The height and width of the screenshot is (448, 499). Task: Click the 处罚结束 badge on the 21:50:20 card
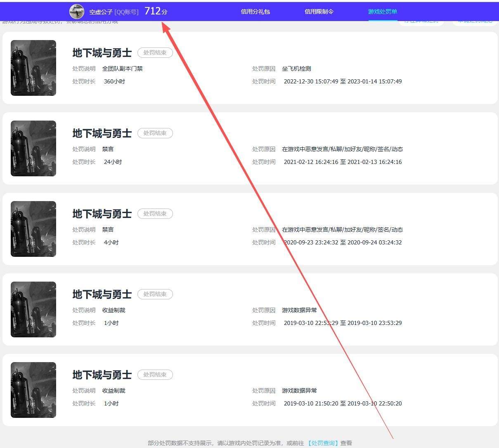155,375
